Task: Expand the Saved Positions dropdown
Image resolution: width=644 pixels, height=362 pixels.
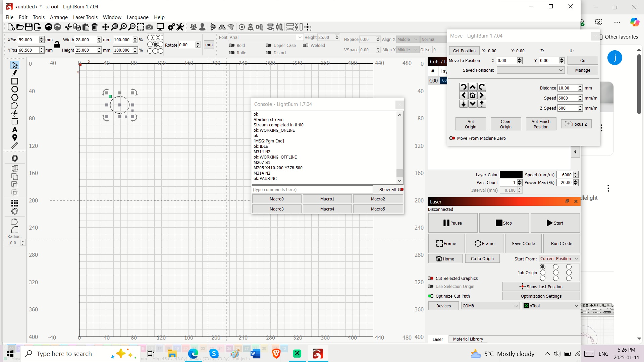Action: (531, 70)
